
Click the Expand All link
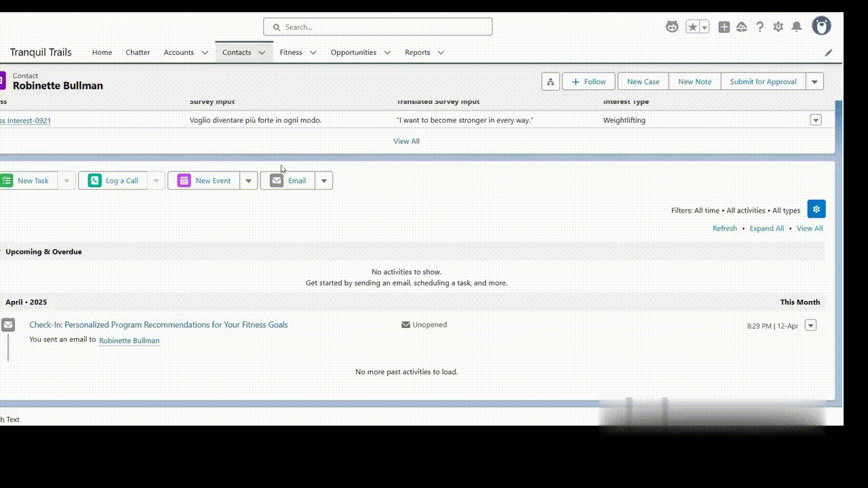tap(766, 228)
